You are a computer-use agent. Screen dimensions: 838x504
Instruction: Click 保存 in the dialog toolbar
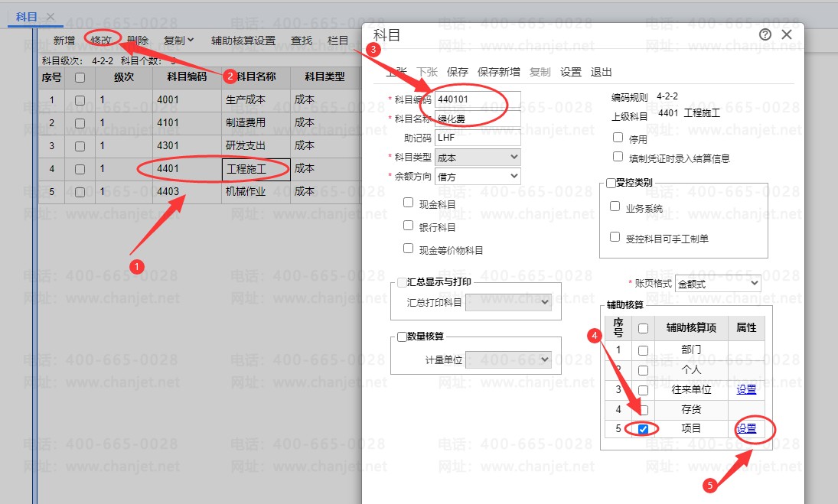point(458,72)
